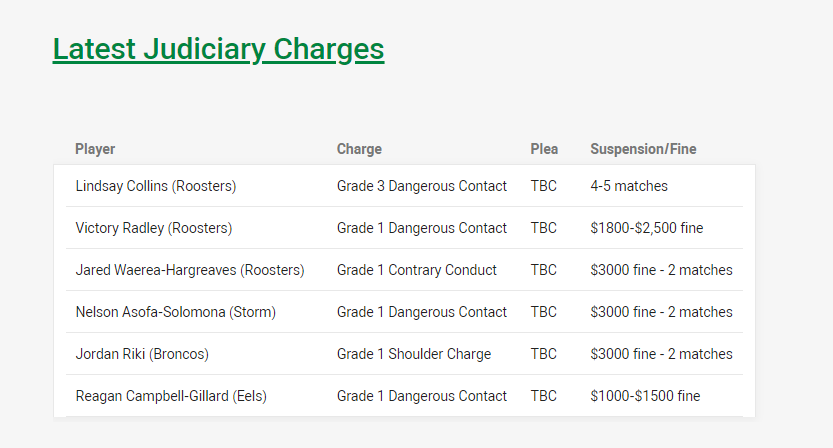
Task: Click Jordan Riki's $3000 fine - 2 matches cell
Action: [661, 354]
